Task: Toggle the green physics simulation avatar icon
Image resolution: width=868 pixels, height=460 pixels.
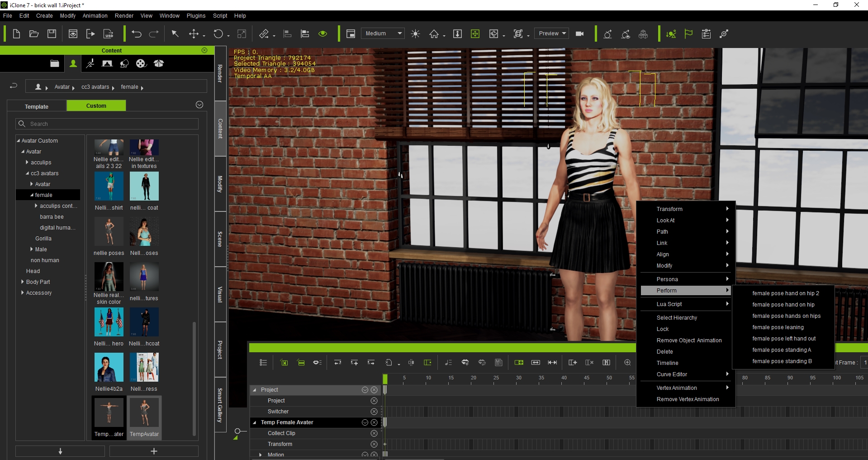Action: coord(671,34)
